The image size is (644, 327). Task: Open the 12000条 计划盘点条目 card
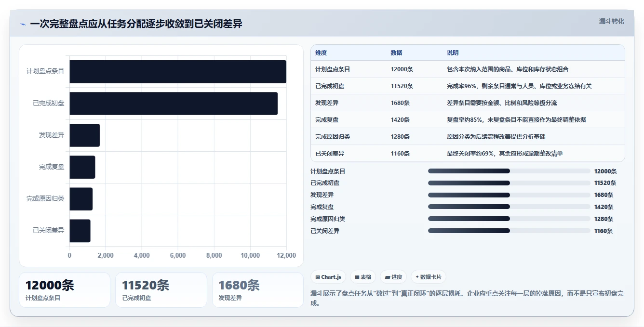point(65,290)
